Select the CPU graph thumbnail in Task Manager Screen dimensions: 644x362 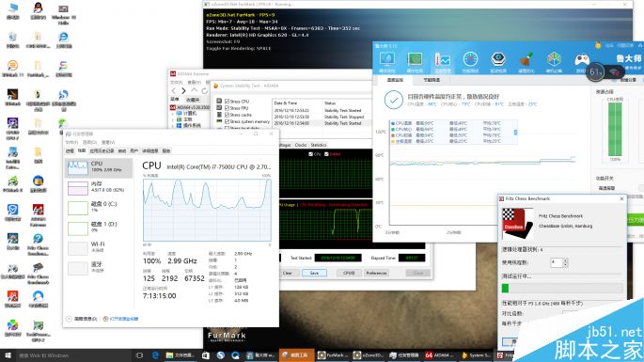(78, 167)
